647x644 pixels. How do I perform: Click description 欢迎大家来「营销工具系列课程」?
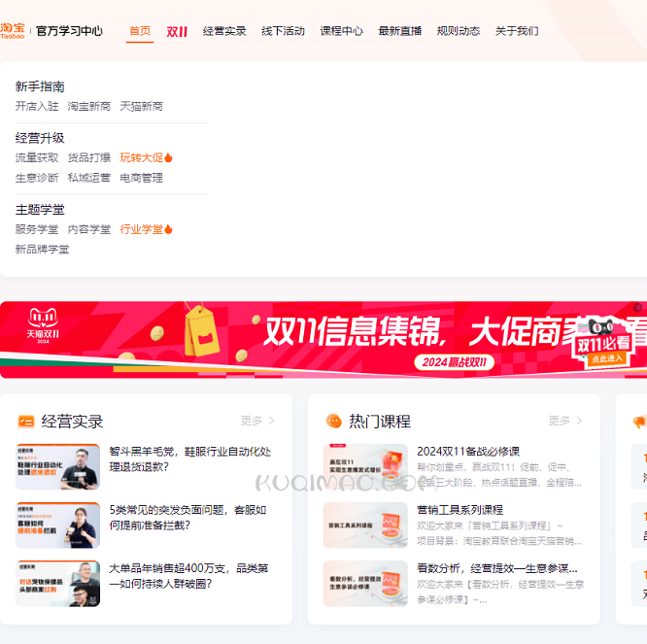(x=499, y=533)
